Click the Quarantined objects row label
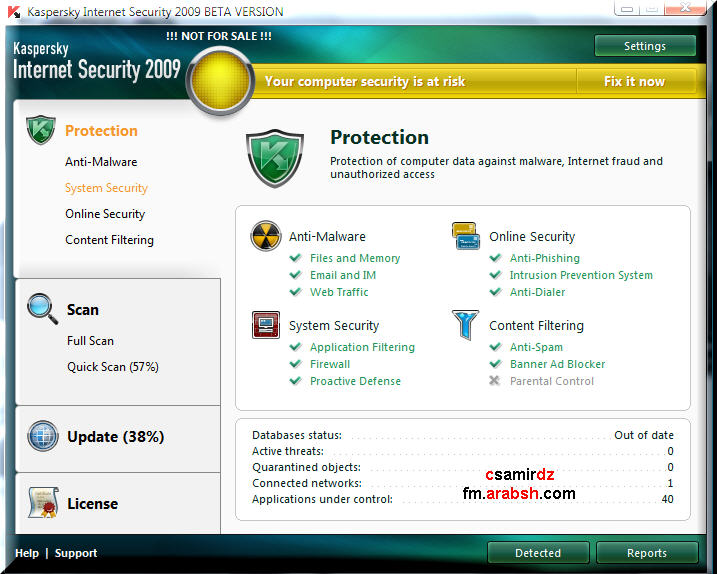Viewport: 717px width, 574px height. [306, 467]
